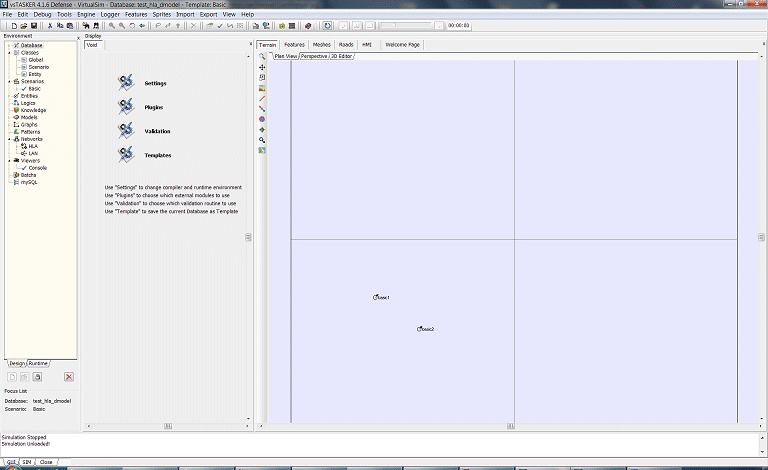Viewport: 768px width, 470px height.
Task: Switch to the Runtime tab
Action: coord(38,363)
